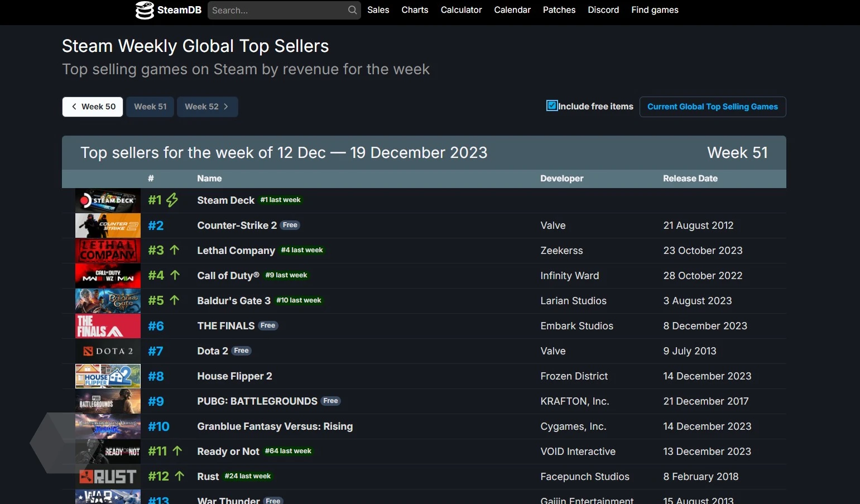Click the House Flipper 2 thumbnail

[108, 376]
